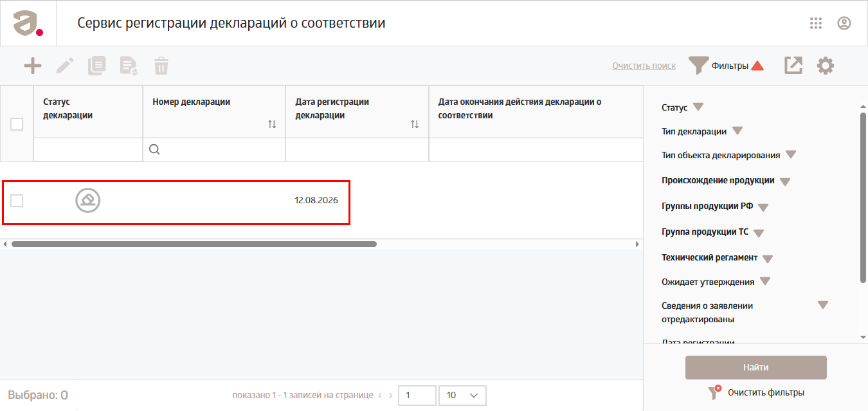This screenshot has width=868, height=411.
Task: Click the Очистить поиск link
Action: point(644,66)
